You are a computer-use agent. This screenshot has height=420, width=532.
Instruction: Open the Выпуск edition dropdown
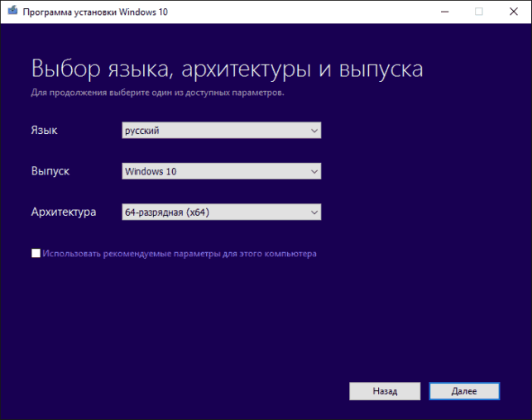click(221, 171)
